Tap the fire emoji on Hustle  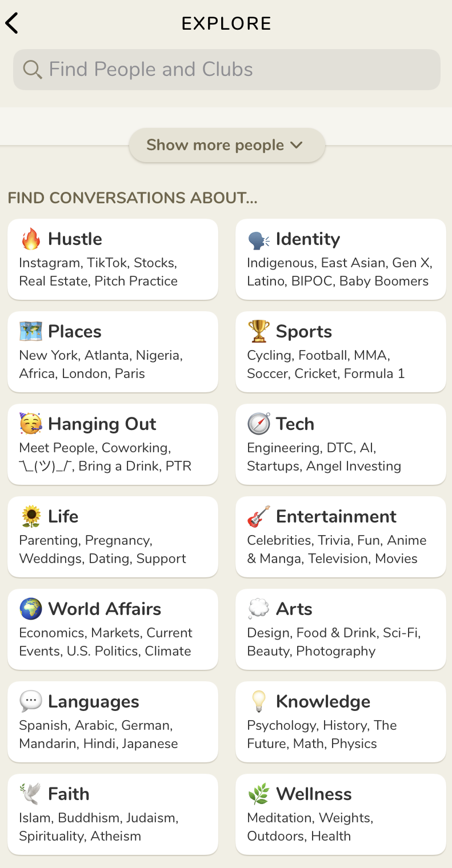31,239
